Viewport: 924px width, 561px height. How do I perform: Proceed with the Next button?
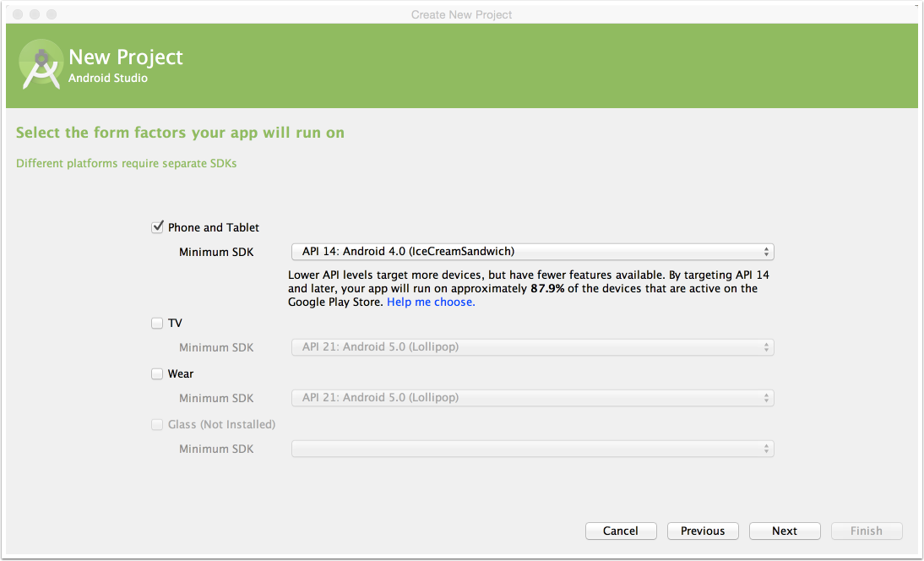tap(785, 531)
